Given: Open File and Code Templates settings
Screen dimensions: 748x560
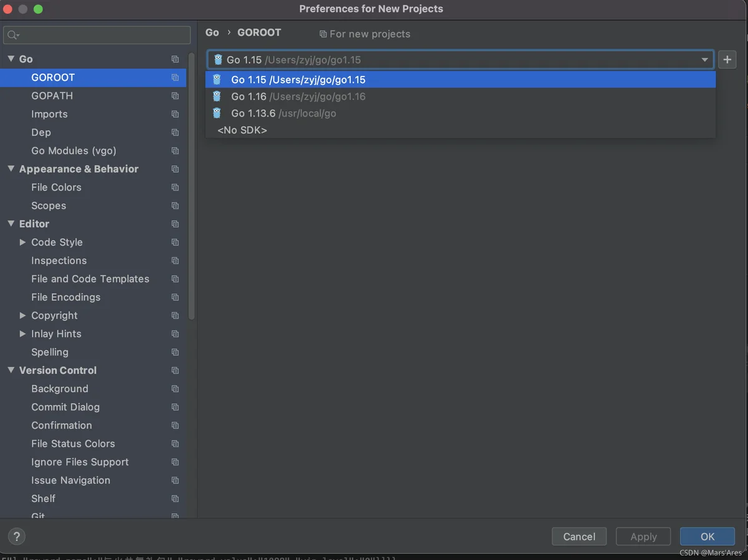Looking at the screenshot, I should click(x=90, y=279).
